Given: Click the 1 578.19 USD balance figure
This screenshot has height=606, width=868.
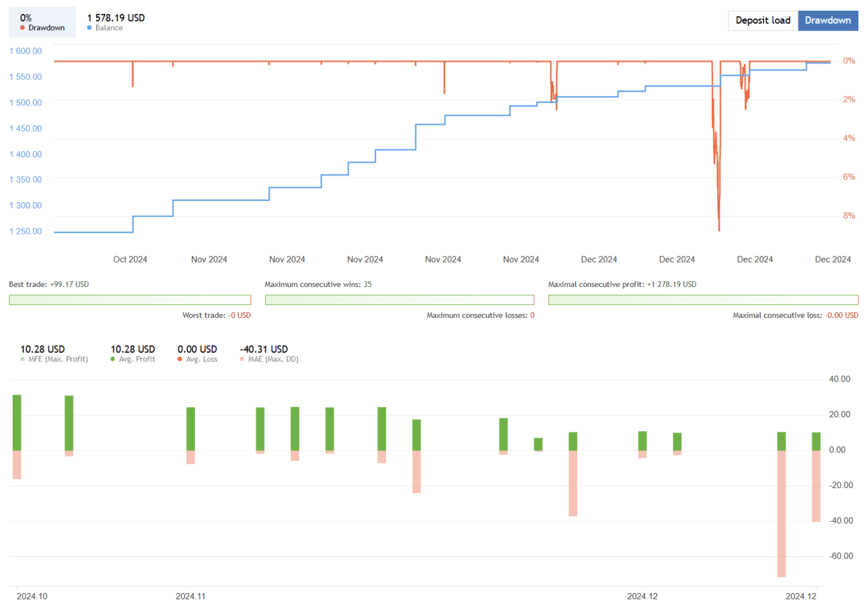Looking at the screenshot, I should tap(115, 18).
